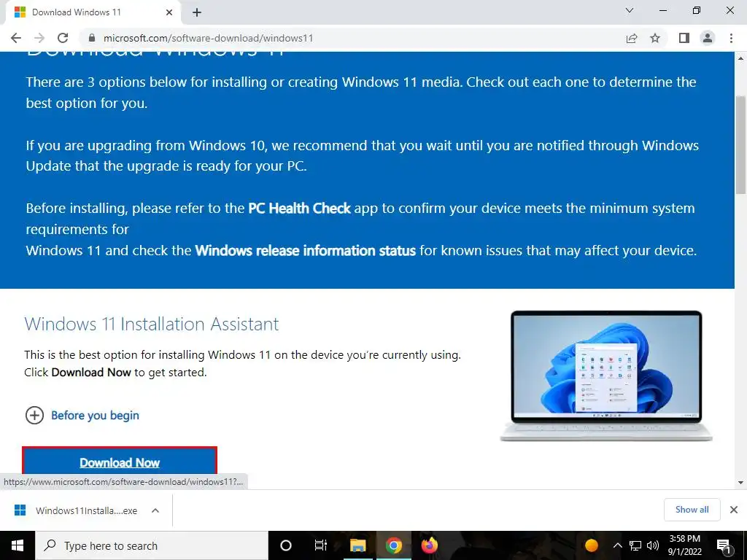Click the scrollbar up arrow
Screen dimensions: 747x560
[x=740, y=58]
